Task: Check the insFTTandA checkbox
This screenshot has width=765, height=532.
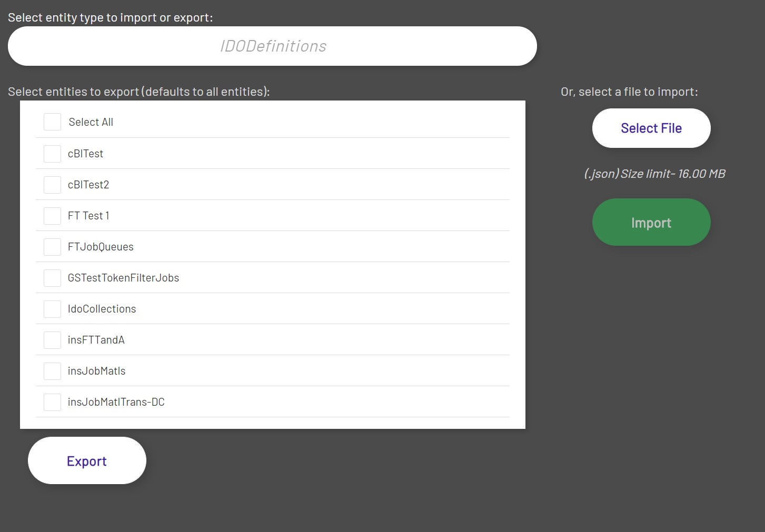Action: click(x=52, y=340)
